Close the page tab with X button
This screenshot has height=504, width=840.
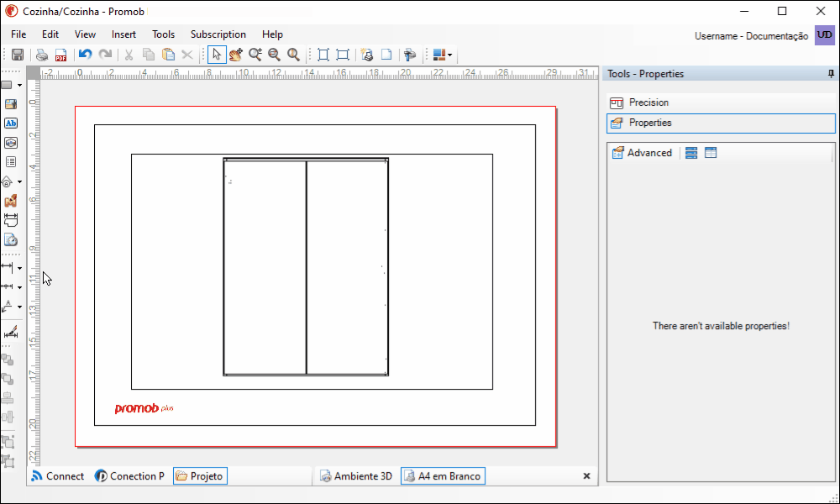(586, 476)
